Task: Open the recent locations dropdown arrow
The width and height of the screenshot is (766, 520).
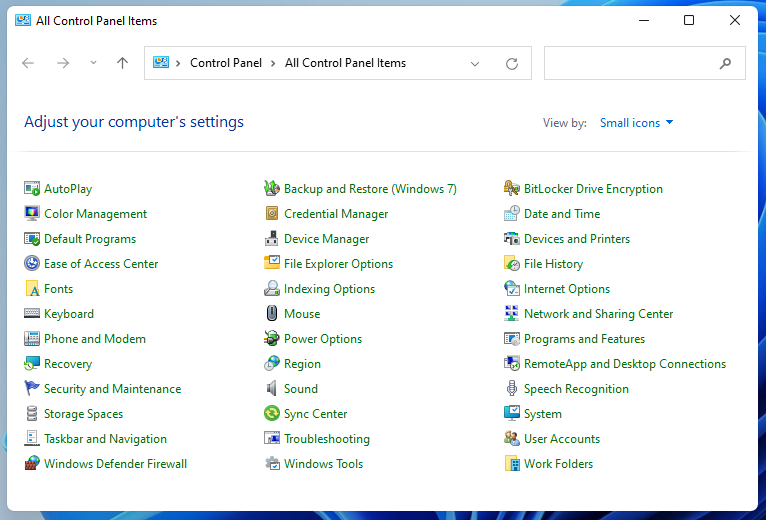Action: click(x=93, y=63)
